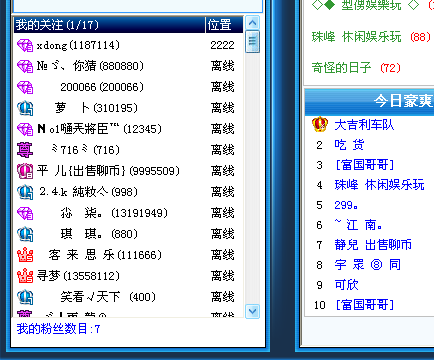Open the 奇怪的日子 (72) room link
The image size is (434, 360).
tap(356, 68)
